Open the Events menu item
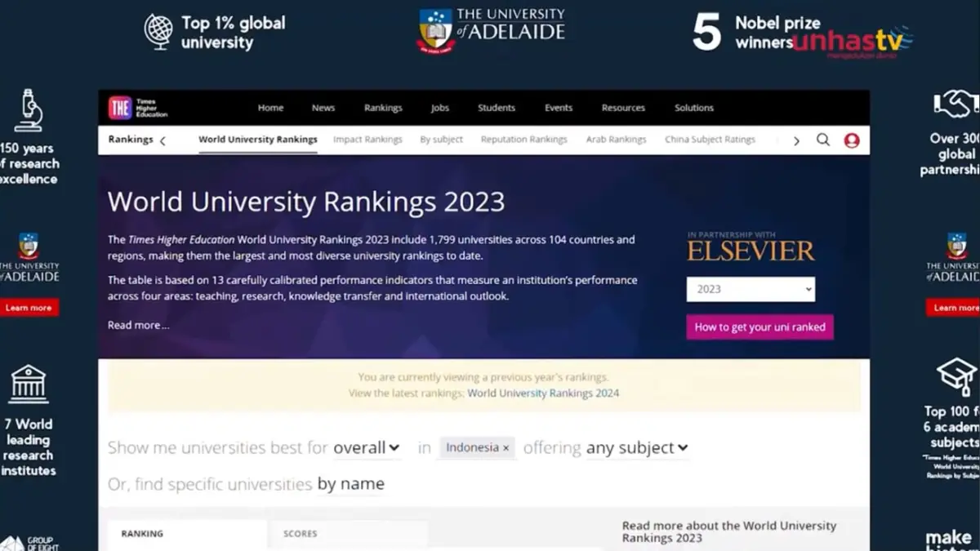This screenshot has height=551, width=980. coord(559,108)
